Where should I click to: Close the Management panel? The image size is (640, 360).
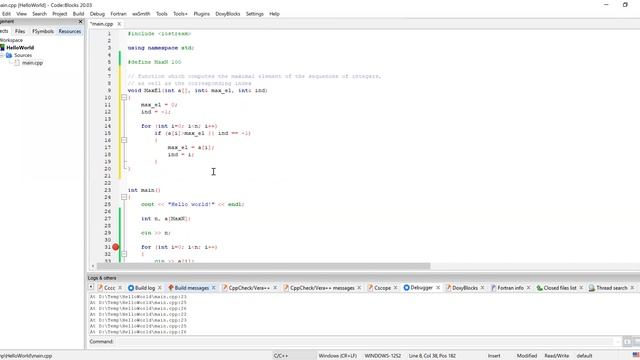tap(80, 22)
